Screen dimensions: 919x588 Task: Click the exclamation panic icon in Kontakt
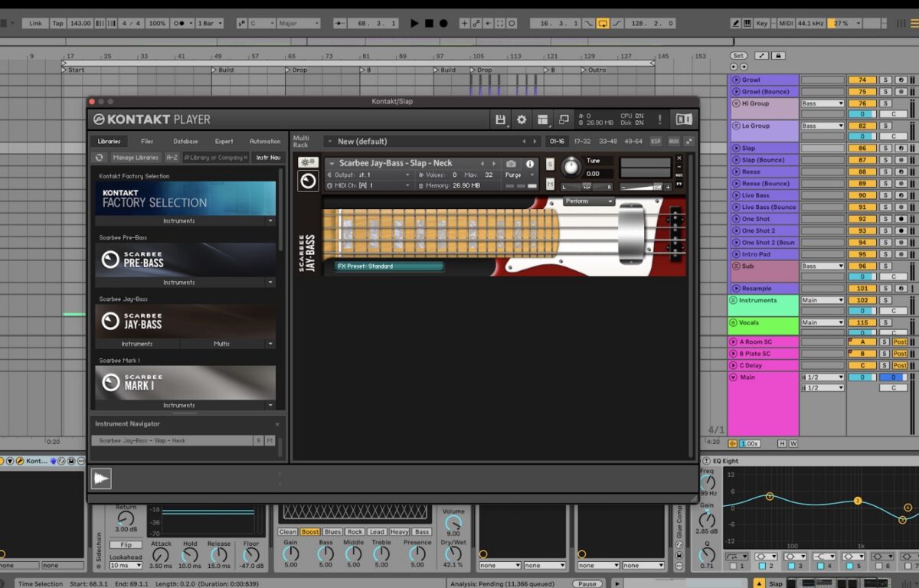(x=659, y=119)
